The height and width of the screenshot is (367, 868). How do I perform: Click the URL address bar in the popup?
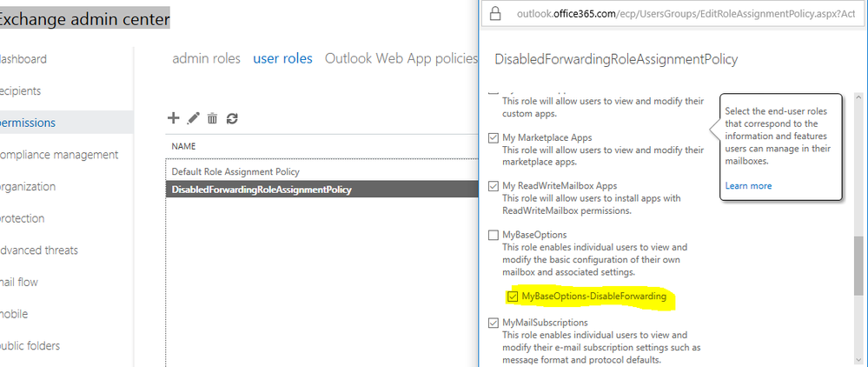tap(675, 13)
